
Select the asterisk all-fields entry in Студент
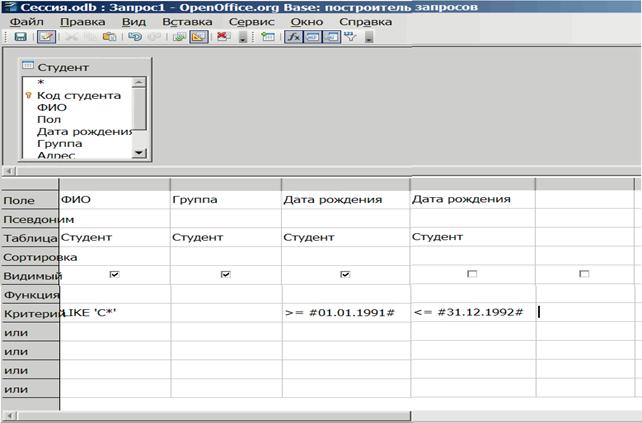click(x=41, y=83)
